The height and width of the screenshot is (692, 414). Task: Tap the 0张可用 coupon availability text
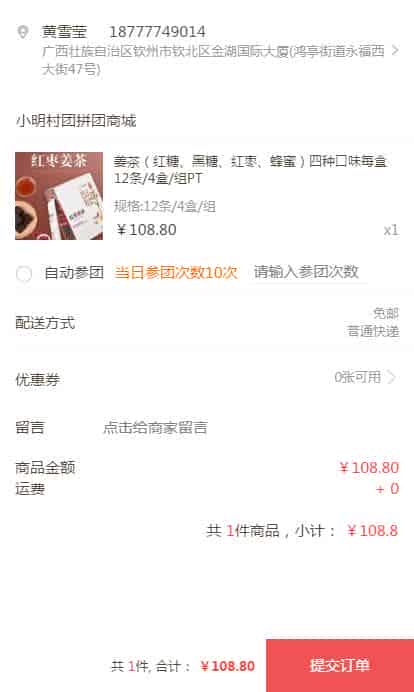tap(358, 377)
